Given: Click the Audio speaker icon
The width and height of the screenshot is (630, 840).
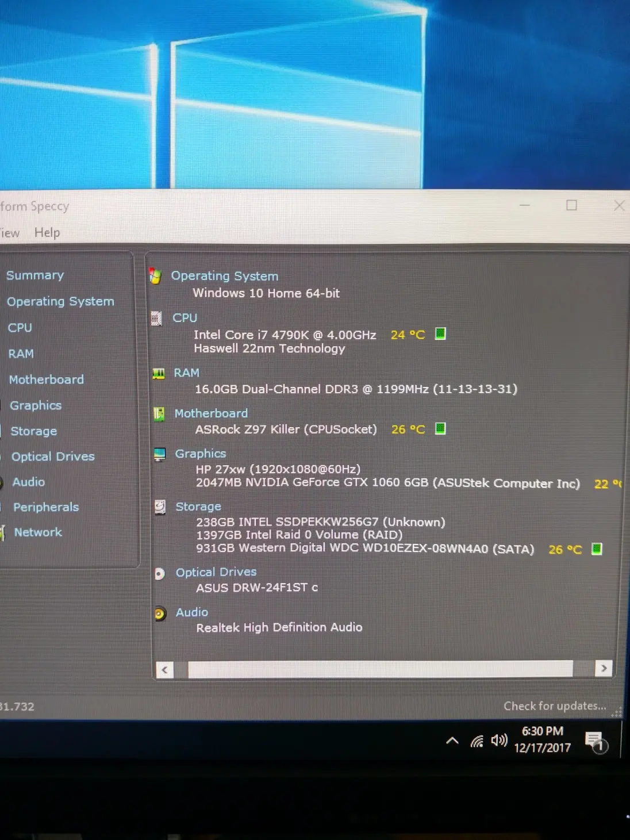Looking at the screenshot, I should point(160,613).
